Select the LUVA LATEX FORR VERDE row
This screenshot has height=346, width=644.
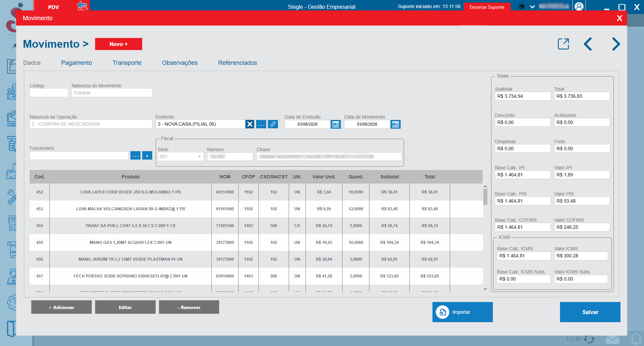[256, 192]
